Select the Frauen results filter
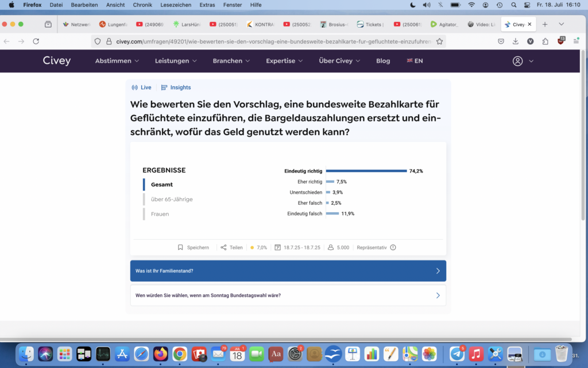The image size is (588, 368). 160,214
